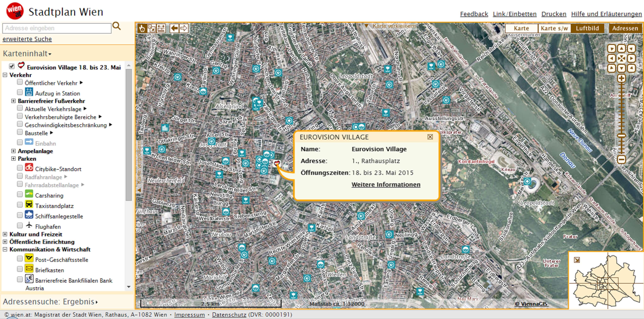This screenshot has height=319, width=644.
Task: Uncheck Eurovision Village layer checkbox
Action: (11, 66)
